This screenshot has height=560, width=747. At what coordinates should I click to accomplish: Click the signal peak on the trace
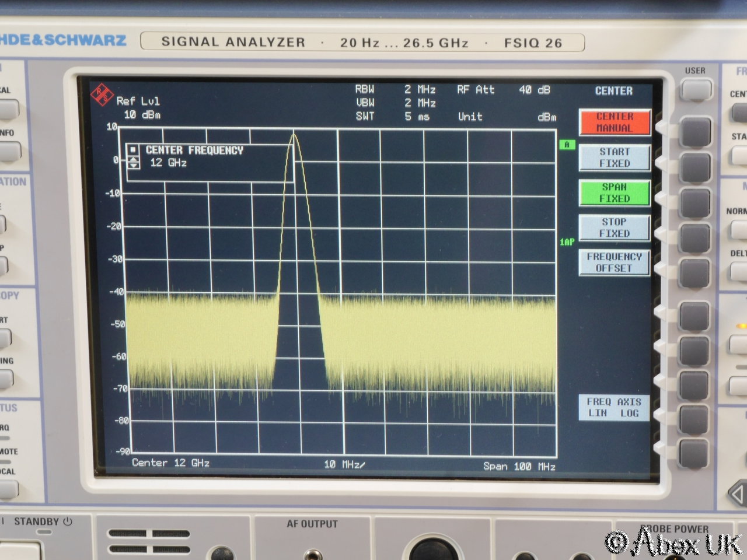pos(294,135)
